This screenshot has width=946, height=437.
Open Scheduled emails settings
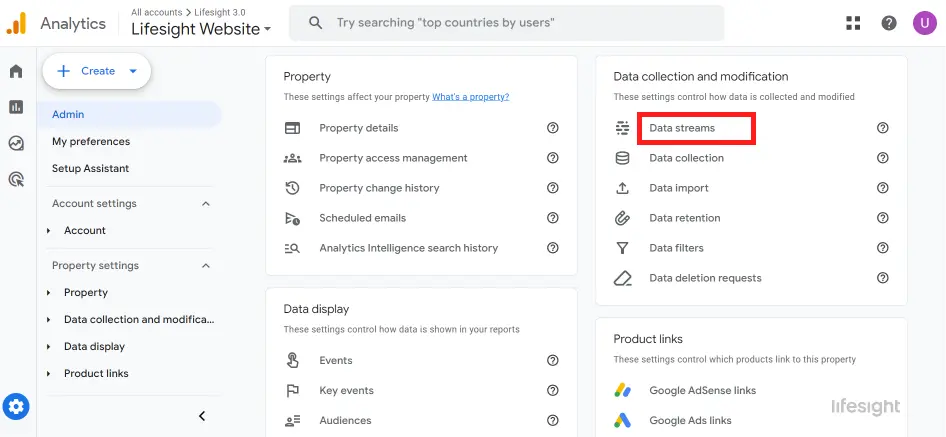click(363, 218)
